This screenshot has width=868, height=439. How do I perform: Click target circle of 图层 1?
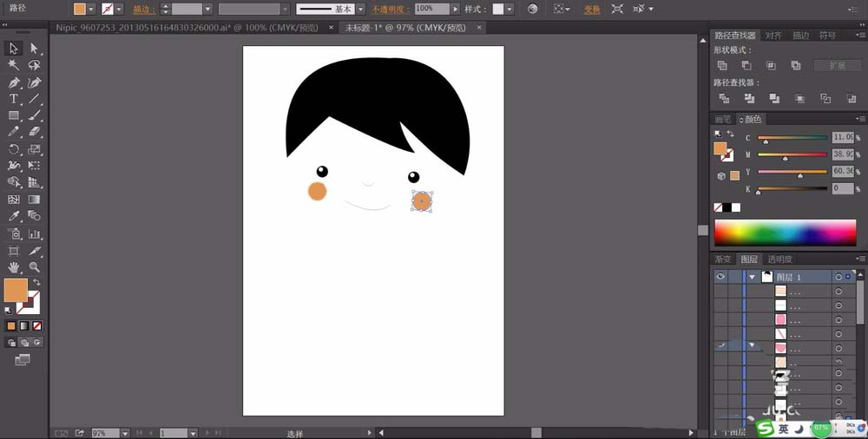pyautogui.click(x=838, y=277)
